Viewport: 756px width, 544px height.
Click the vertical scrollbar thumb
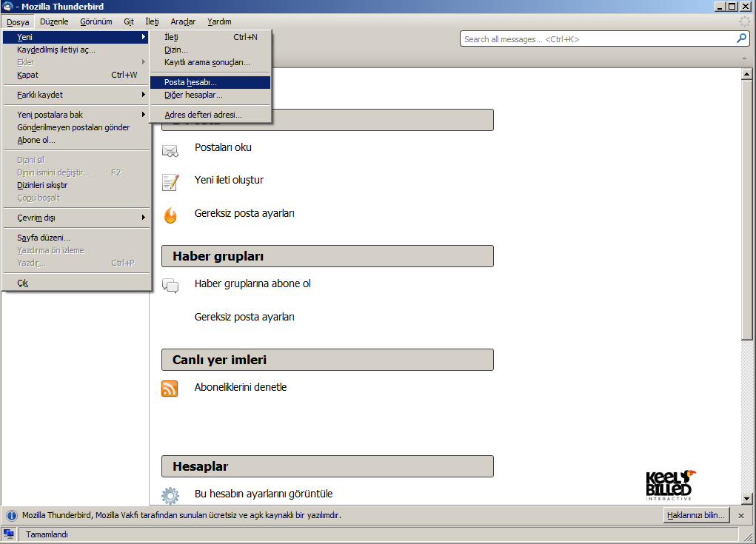pos(747,210)
